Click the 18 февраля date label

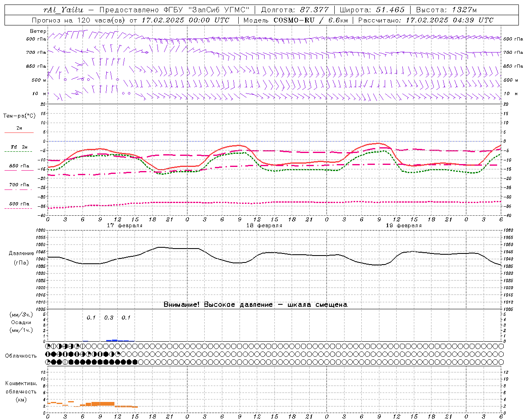coord(264,226)
